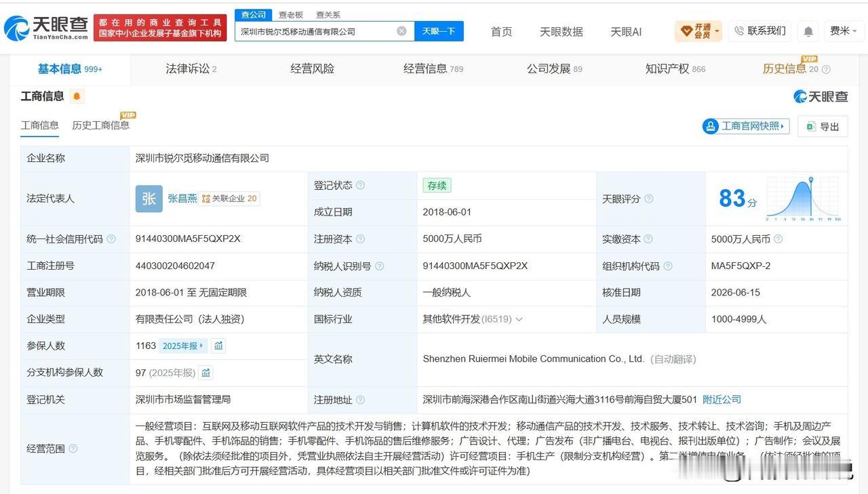Click the phone icon in 联系我们
Image resolution: width=868 pixels, height=494 pixels.
pyautogui.click(x=739, y=31)
